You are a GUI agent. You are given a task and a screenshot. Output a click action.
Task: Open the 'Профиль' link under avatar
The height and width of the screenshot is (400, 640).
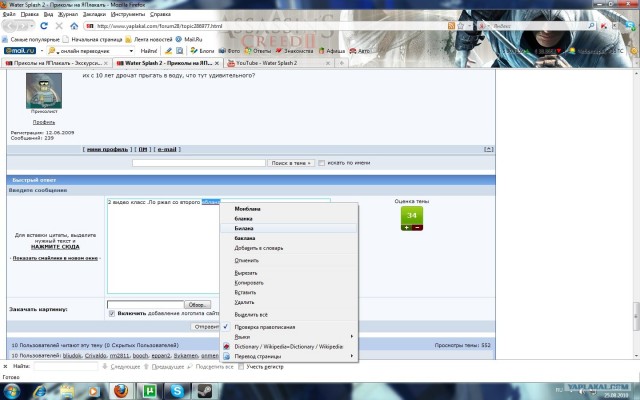[44, 122]
